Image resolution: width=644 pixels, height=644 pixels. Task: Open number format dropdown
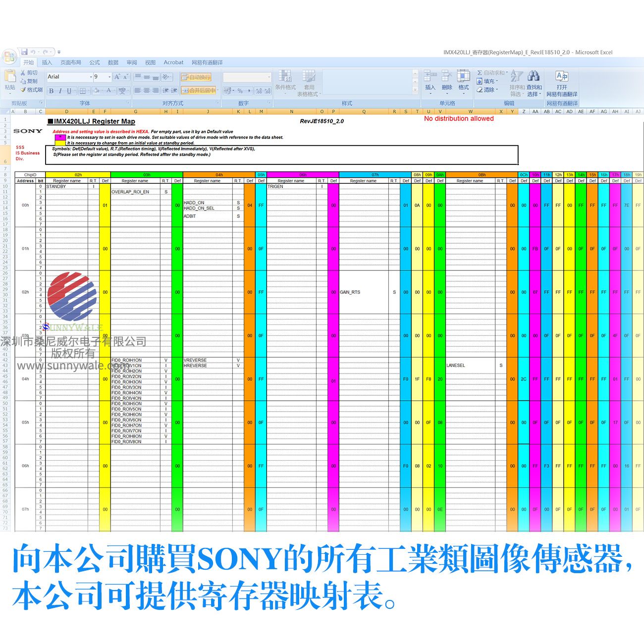coord(269,77)
